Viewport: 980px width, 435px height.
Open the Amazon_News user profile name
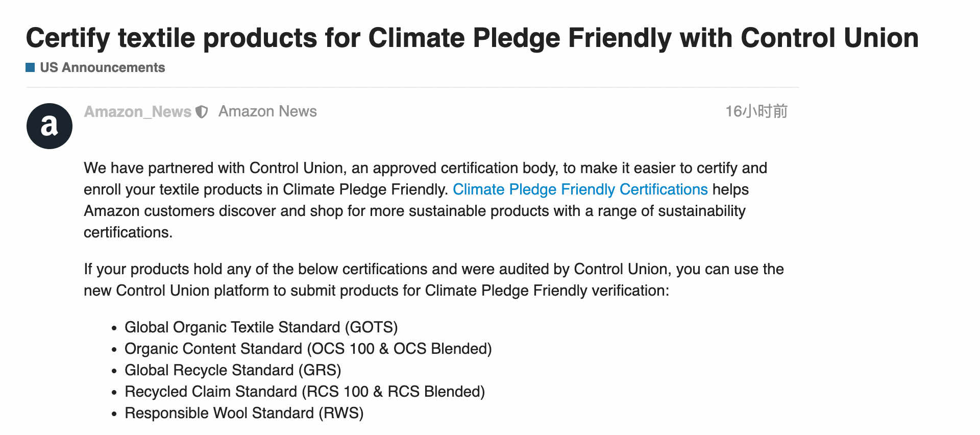(x=138, y=112)
